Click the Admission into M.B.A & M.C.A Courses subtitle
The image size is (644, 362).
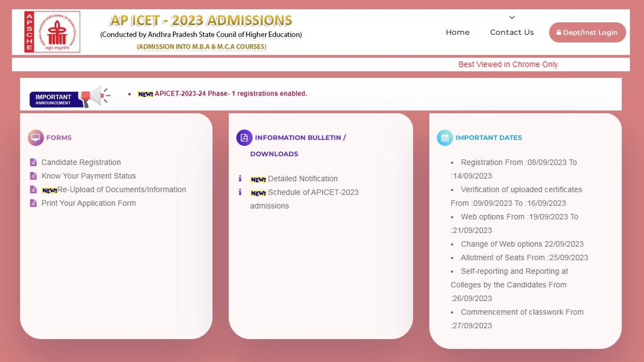pyautogui.click(x=201, y=47)
